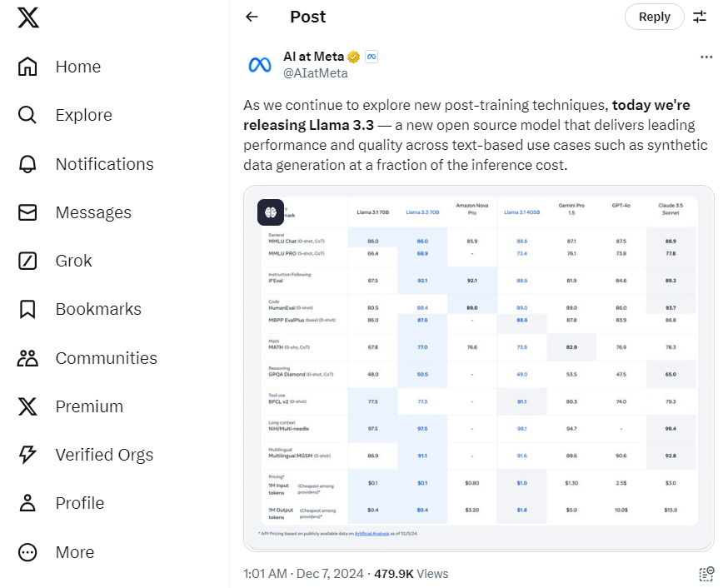
Task: Click the @AIatMeta handle link
Action: pos(316,73)
